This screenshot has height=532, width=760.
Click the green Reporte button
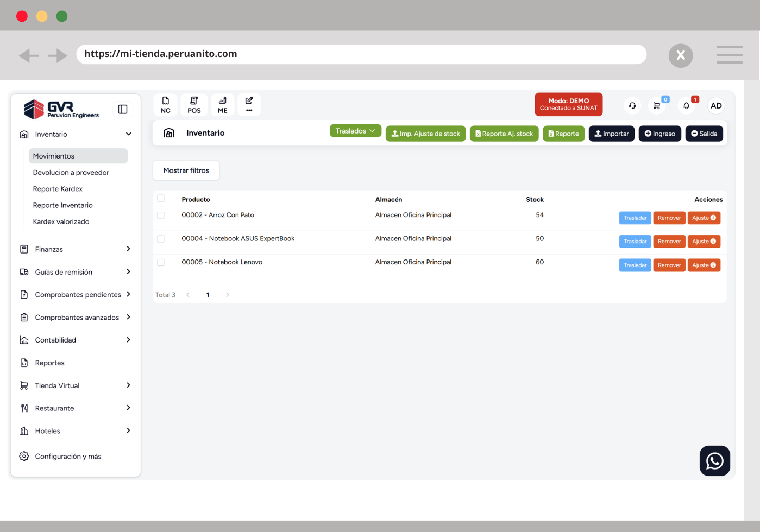click(563, 134)
